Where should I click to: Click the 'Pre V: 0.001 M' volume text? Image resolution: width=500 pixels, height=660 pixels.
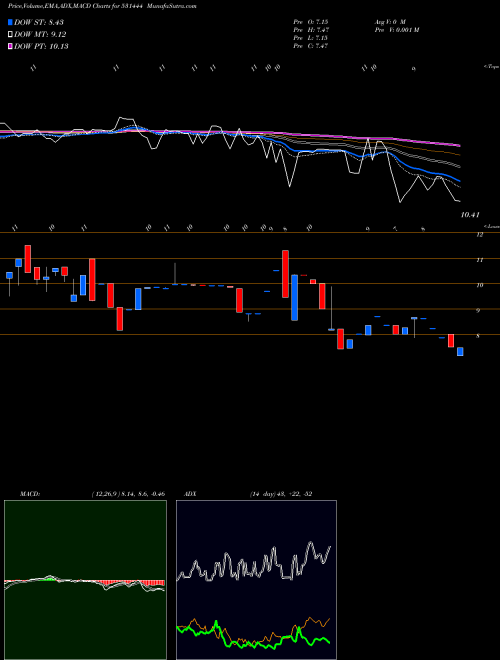tap(396, 29)
